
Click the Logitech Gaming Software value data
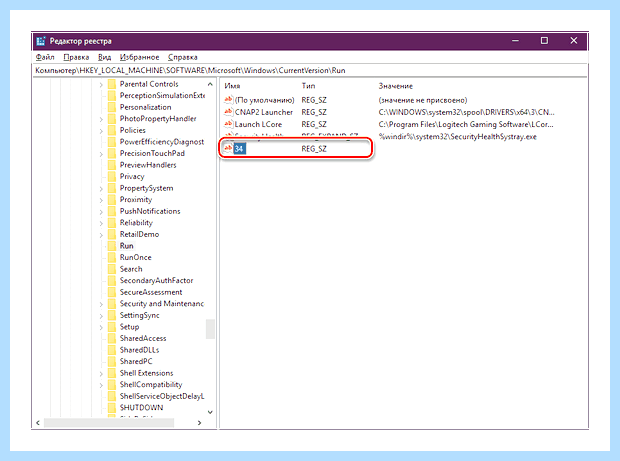pos(466,125)
